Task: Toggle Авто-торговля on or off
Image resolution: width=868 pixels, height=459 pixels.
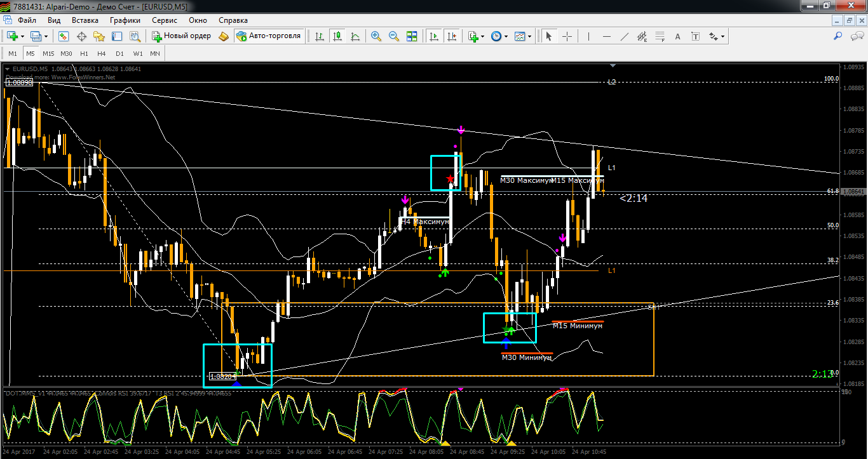Action: 269,36
